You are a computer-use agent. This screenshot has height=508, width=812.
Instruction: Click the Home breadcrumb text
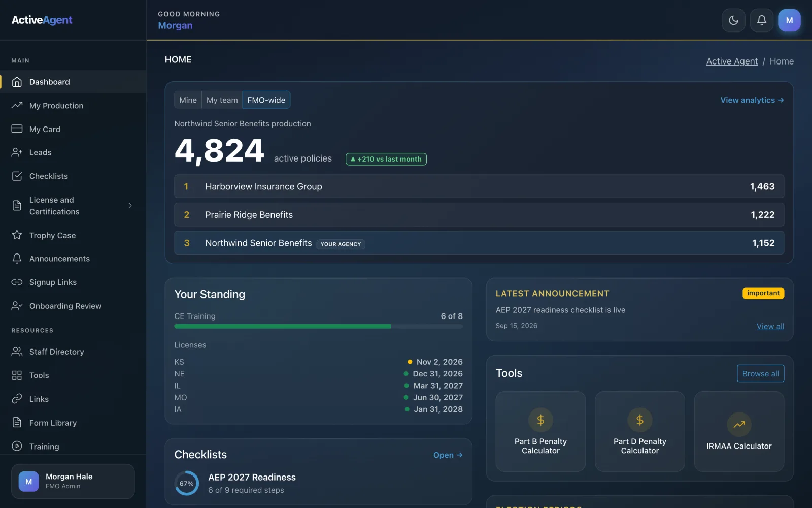[782, 61]
